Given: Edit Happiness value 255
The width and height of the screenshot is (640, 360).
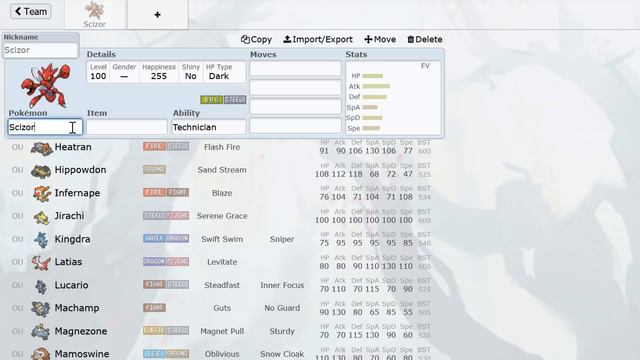Looking at the screenshot, I should [159, 72].
